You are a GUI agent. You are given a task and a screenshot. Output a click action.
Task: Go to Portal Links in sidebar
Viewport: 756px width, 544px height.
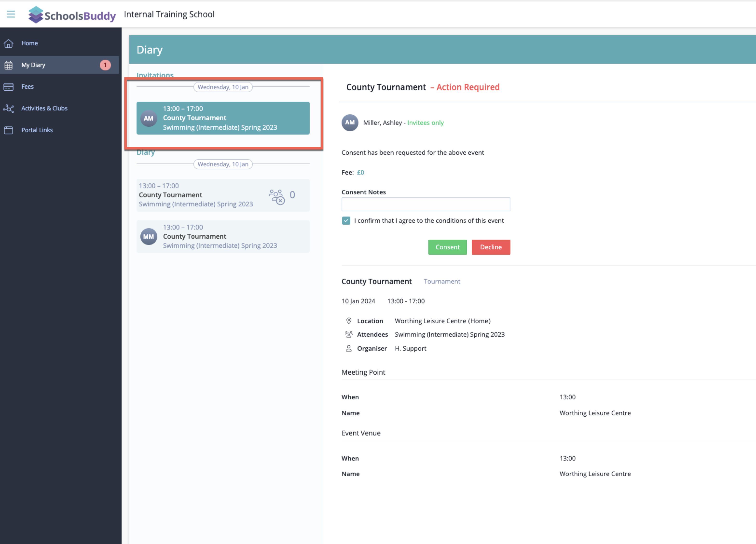(37, 130)
